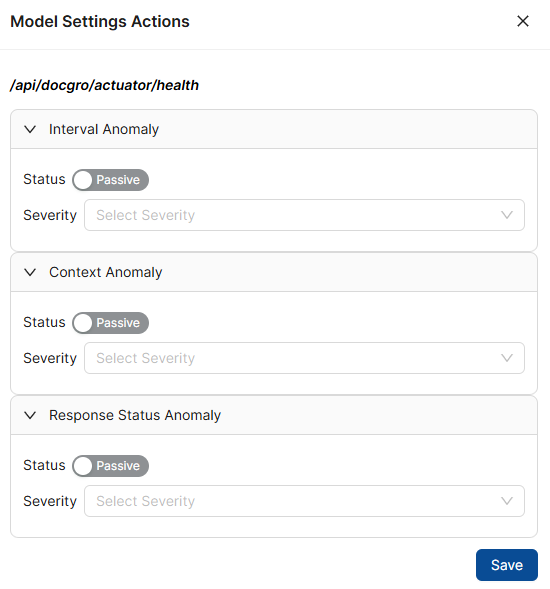Close the Model Settings Actions dialog
Screen dimensions: 550x589
[523, 21]
